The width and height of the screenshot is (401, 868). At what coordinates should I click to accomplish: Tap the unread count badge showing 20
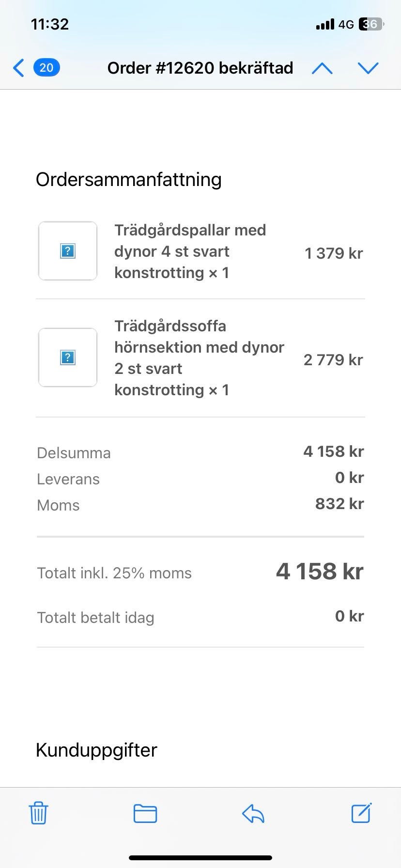(46, 68)
